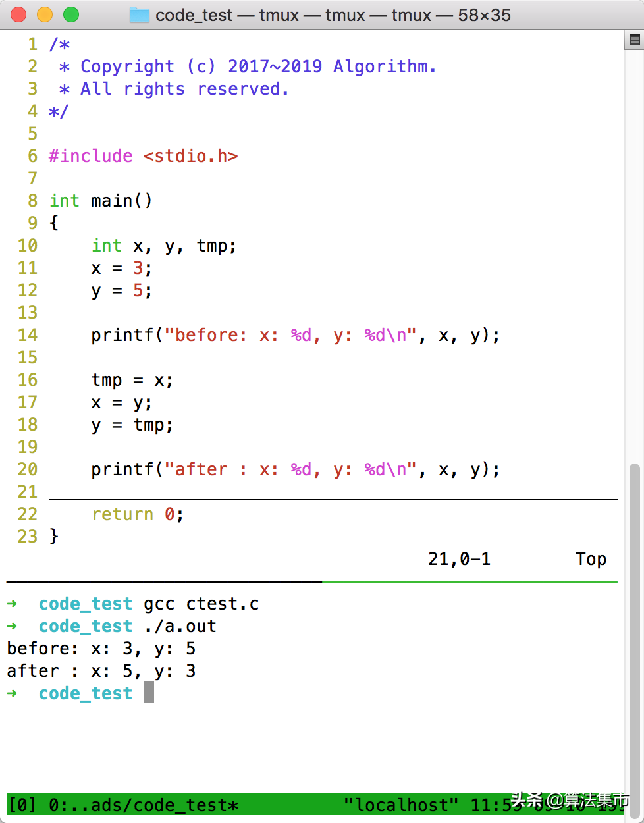644x823 pixels.
Task: Click tmux window entry '0:..ads/code_test*'
Action: point(144,805)
